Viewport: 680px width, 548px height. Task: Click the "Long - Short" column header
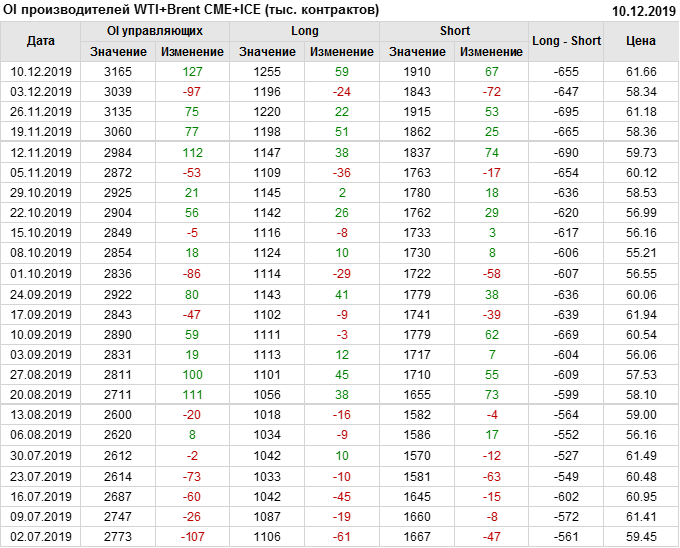pyautogui.click(x=567, y=41)
